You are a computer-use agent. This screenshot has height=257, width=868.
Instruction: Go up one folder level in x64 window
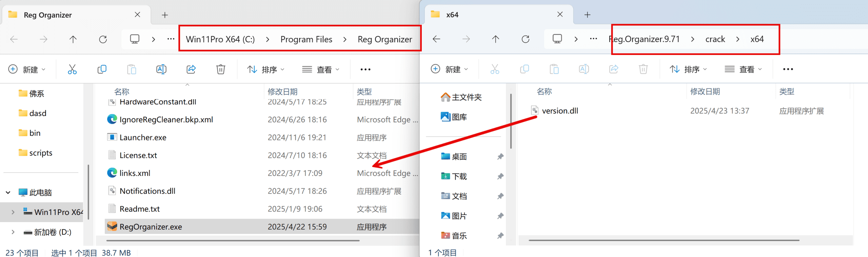point(495,39)
